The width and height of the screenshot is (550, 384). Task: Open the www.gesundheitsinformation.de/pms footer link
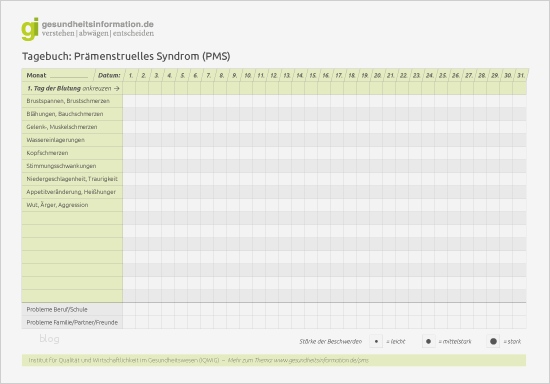click(x=321, y=360)
